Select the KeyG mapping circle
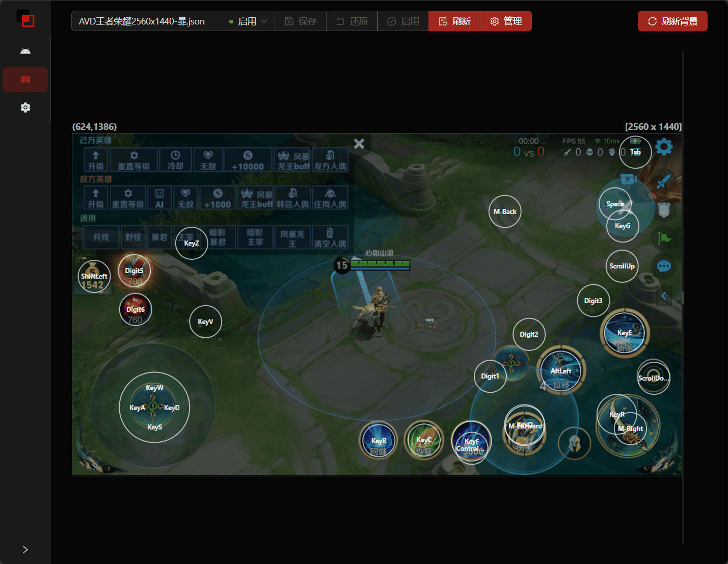Screen dimensions: 728x564 tap(623, 226)
